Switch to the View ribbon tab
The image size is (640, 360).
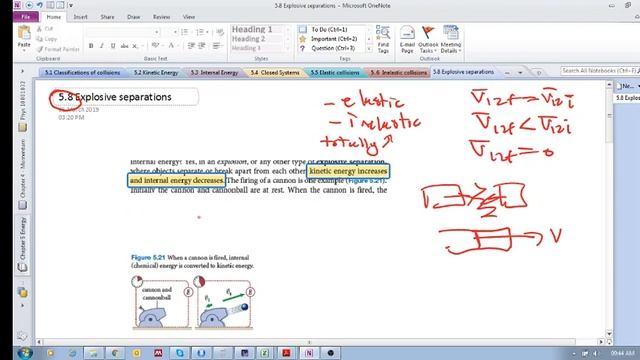189,17
